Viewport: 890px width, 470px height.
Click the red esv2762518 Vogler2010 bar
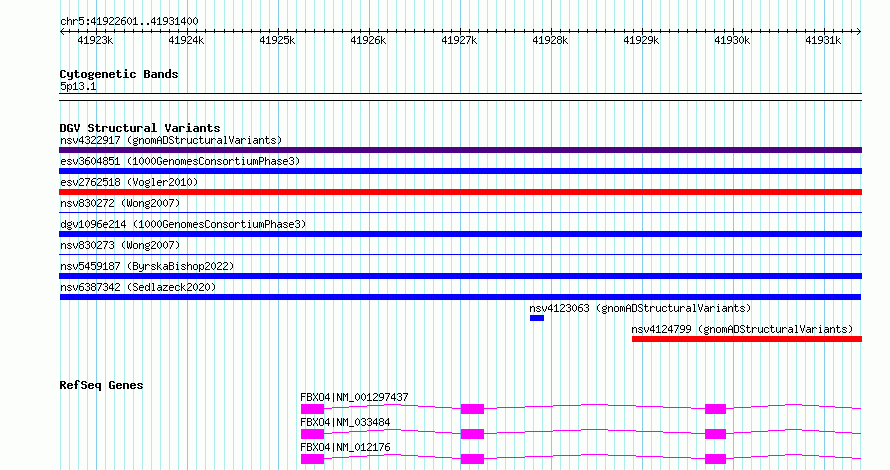click(x=460, y=192)
